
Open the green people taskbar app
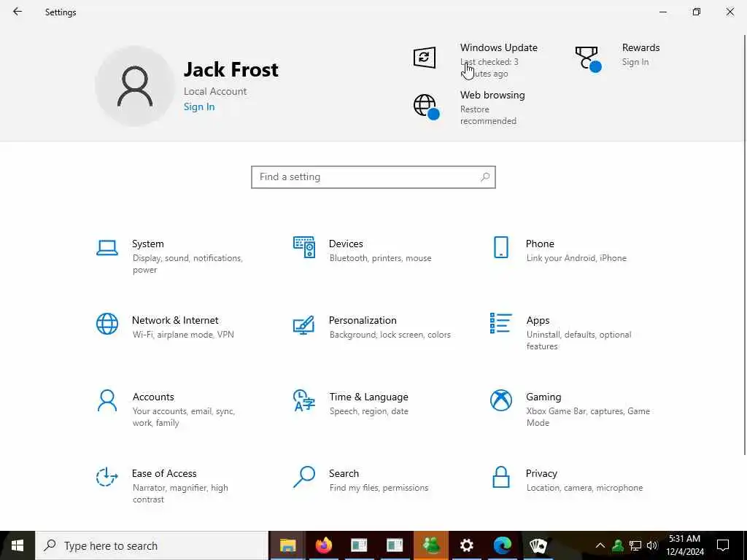[430, 545]
